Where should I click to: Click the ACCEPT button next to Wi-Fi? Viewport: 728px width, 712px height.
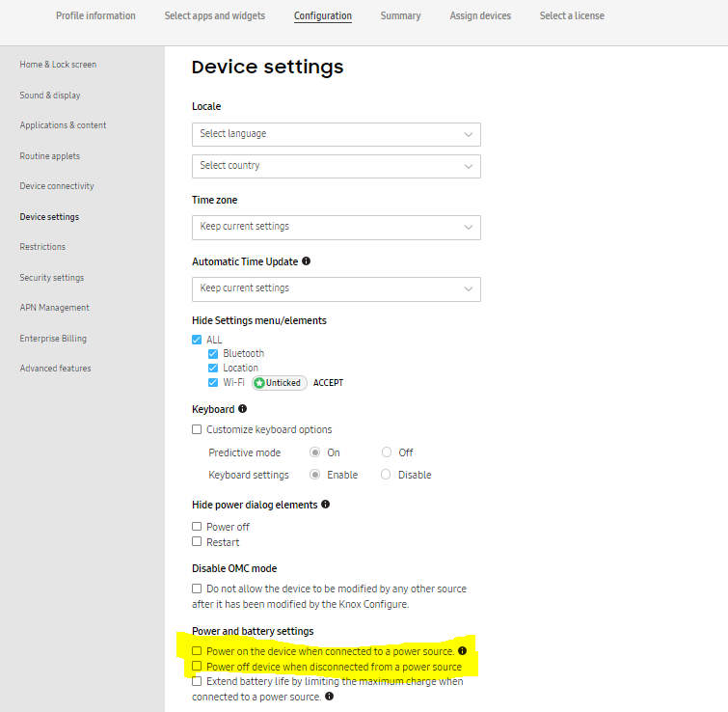tap(328, 383)
